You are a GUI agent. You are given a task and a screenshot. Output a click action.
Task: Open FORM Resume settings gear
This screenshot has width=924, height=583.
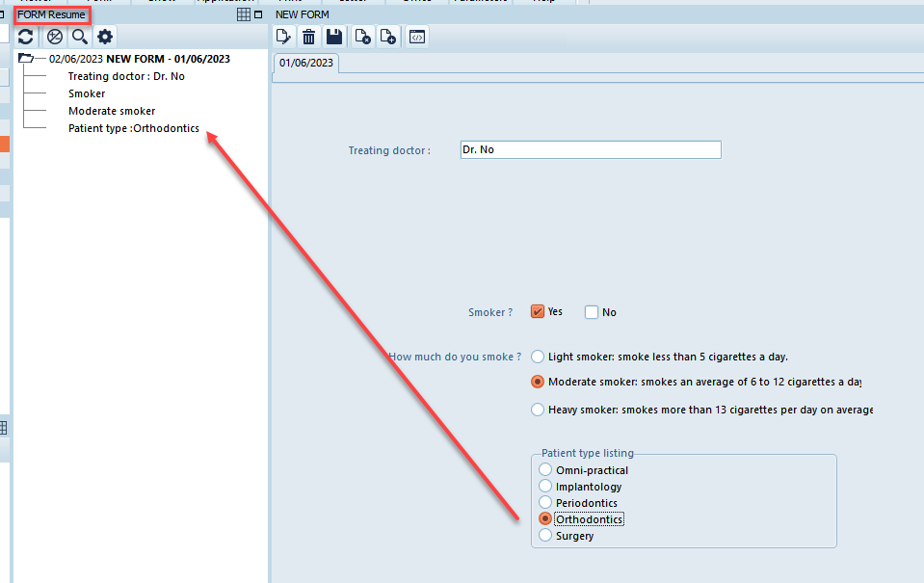105,37
